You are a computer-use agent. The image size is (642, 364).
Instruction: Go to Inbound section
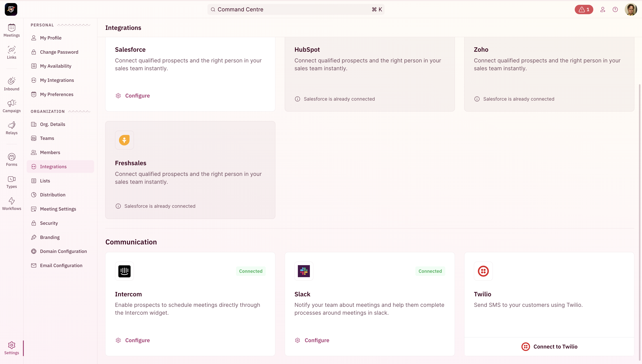click(x=12, y=84)
